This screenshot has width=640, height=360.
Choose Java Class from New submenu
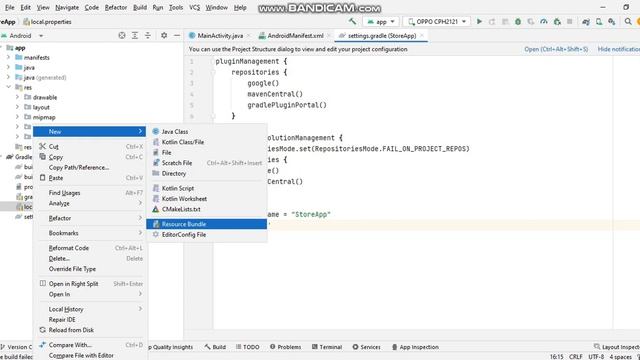click(x=207, y=131)
